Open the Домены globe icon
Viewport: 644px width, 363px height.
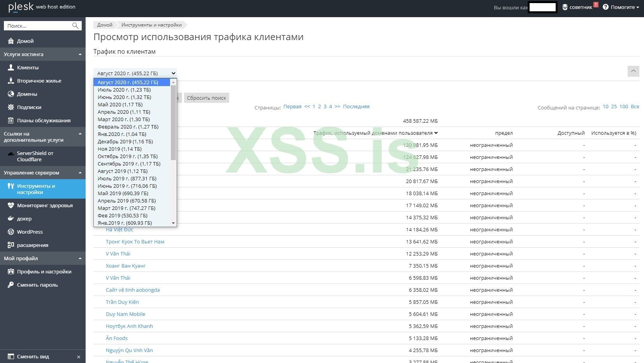tap(11, 94)
